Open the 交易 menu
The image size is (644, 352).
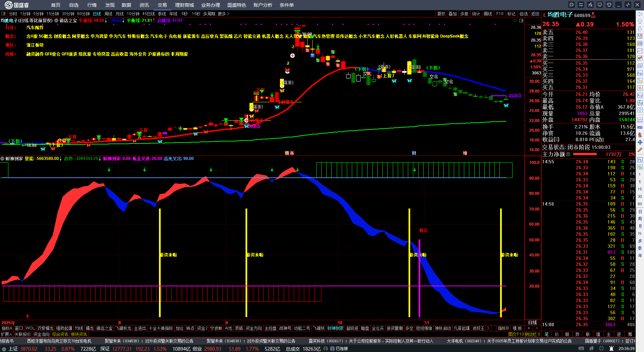pos(162,5)
